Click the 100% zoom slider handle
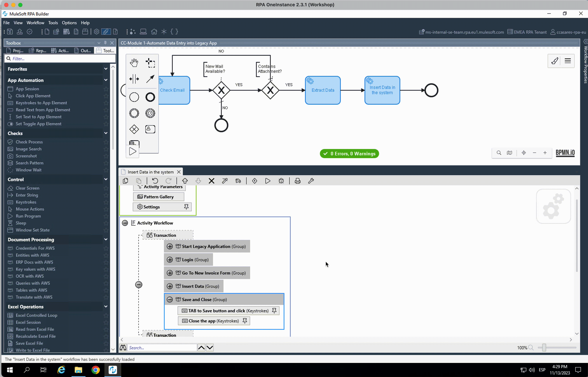 point(544,348)
